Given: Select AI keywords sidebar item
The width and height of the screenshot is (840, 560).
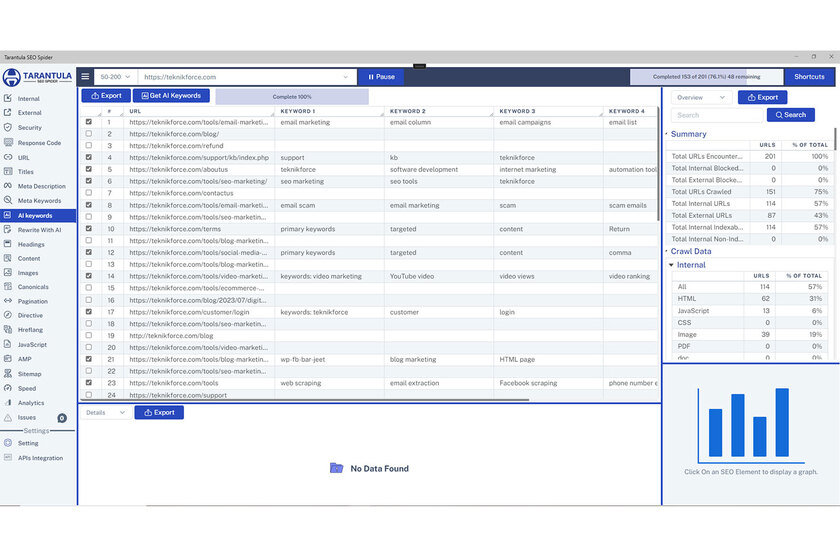Looking at the screenshot, I should click(x=38, y=215).
